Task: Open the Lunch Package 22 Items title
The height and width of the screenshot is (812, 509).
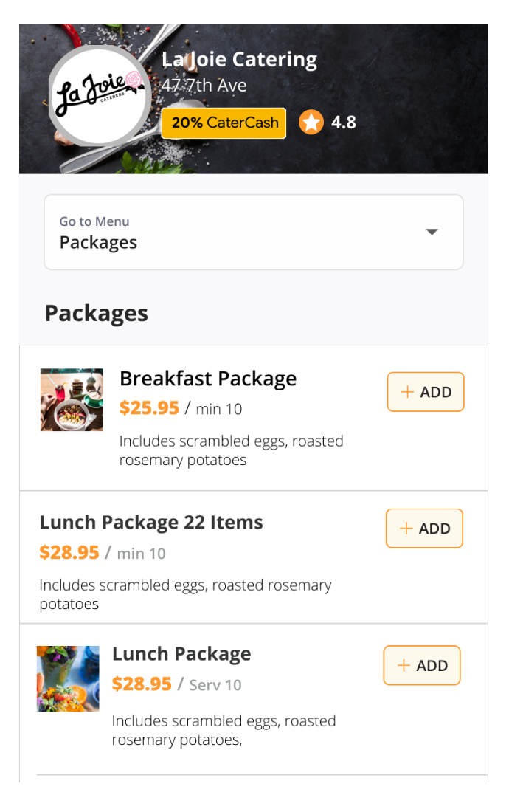Action: [x=151, y=522]
